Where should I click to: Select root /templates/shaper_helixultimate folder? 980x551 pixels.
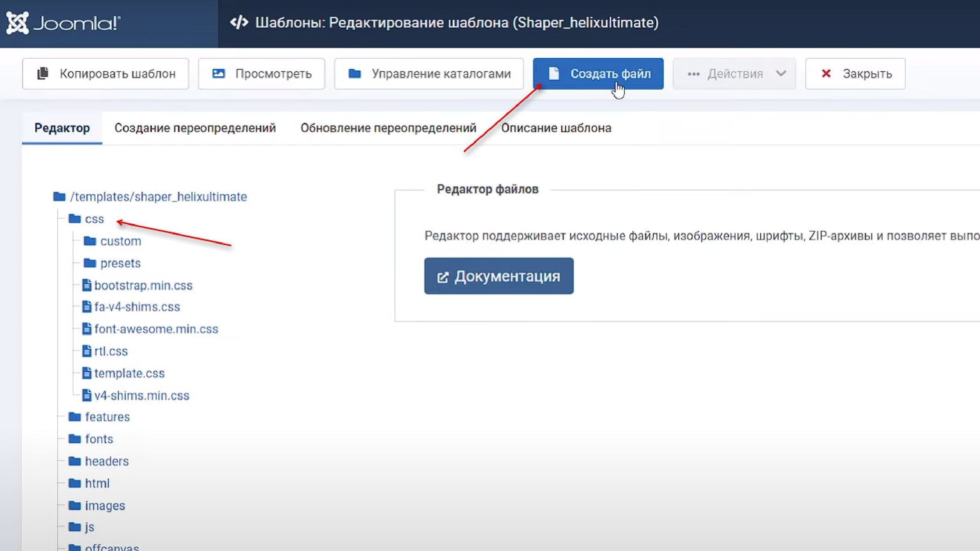pos(158,197)
